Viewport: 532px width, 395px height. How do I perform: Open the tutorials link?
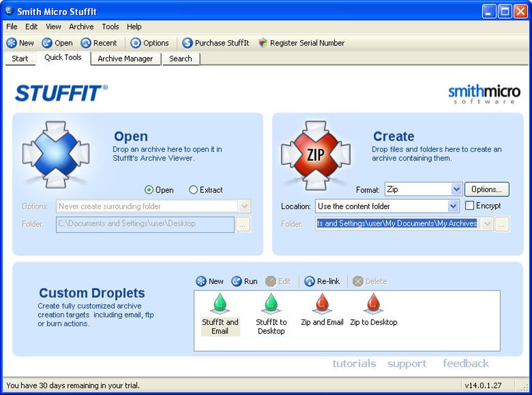point(354,363)
